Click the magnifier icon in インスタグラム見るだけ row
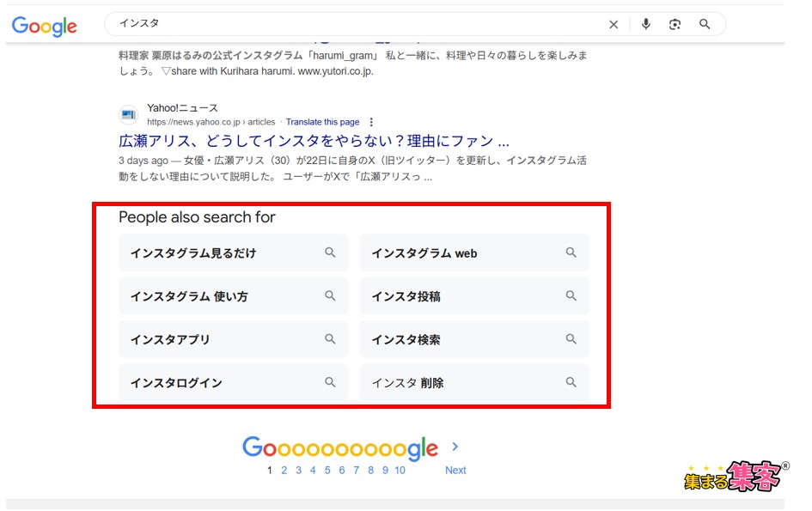The height and width of the screenshot is (511, 812). (x=330, y=252)
